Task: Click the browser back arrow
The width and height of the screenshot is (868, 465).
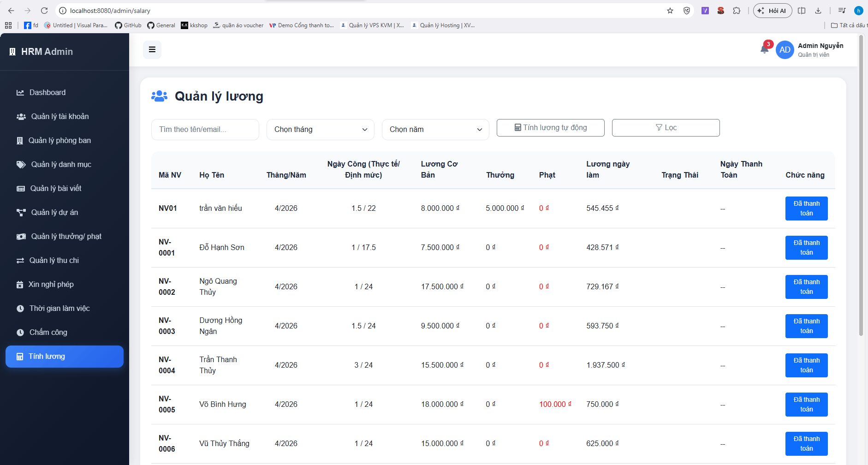Action: pos(11,11)
